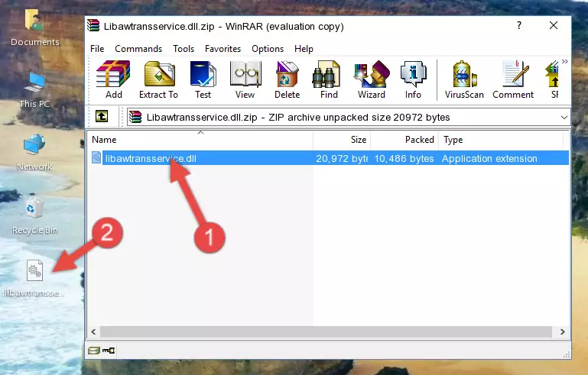Click the Application extension type cell
Image resolution: width=588 pixels, height=375 pixels.
(x=489, y=158)
